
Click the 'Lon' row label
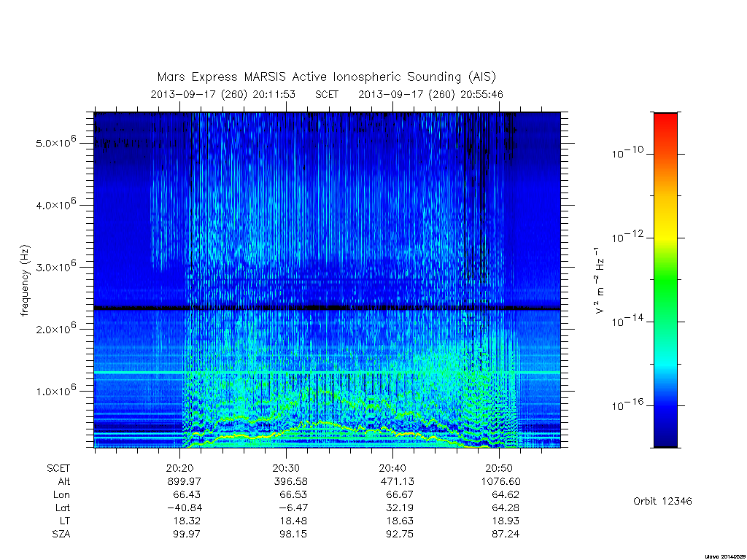tap(61, 495)
